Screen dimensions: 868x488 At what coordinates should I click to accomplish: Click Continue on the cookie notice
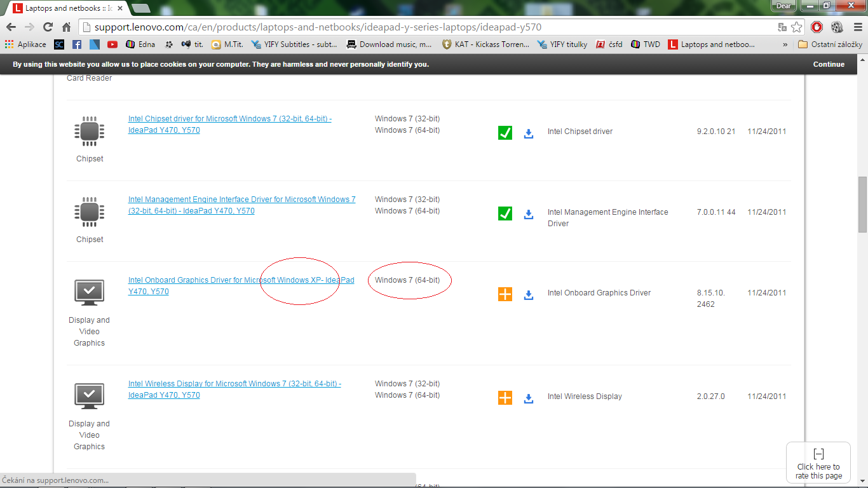[829, 64]
